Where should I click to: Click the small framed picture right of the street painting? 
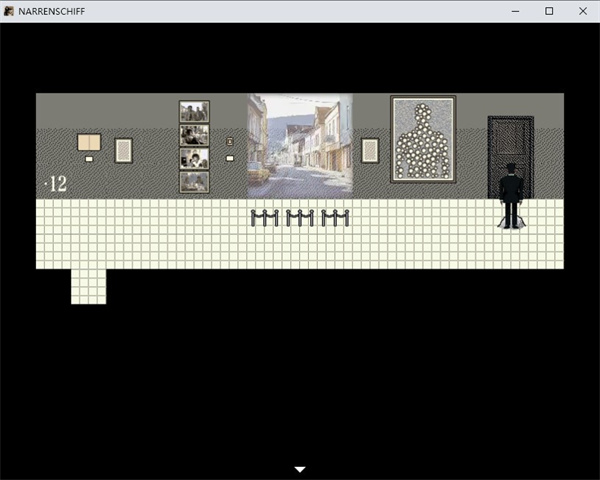[370, 150]
